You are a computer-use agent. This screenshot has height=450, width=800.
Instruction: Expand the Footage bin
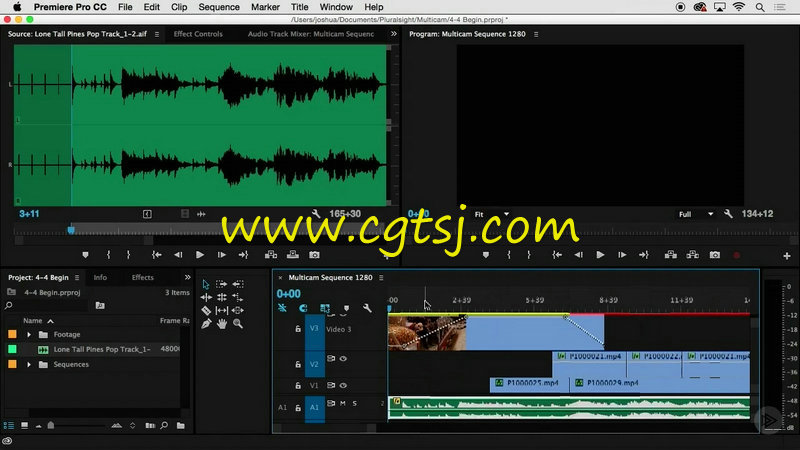tap(29, 335)
